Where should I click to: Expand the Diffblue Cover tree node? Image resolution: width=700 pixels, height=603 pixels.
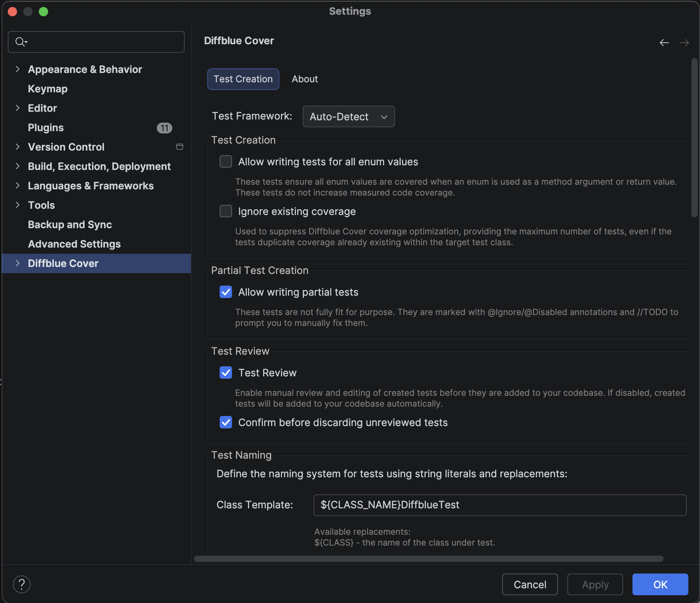pos(17,263)
